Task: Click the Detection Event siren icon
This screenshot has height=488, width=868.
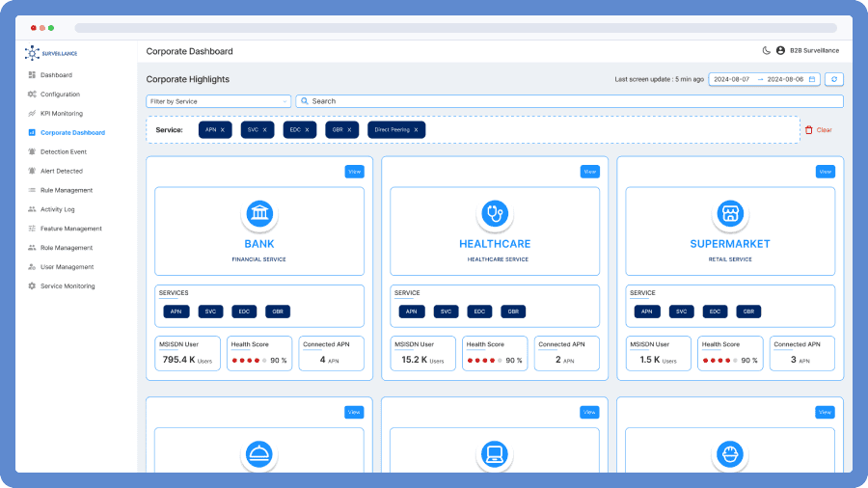Action: coord(32,151)
